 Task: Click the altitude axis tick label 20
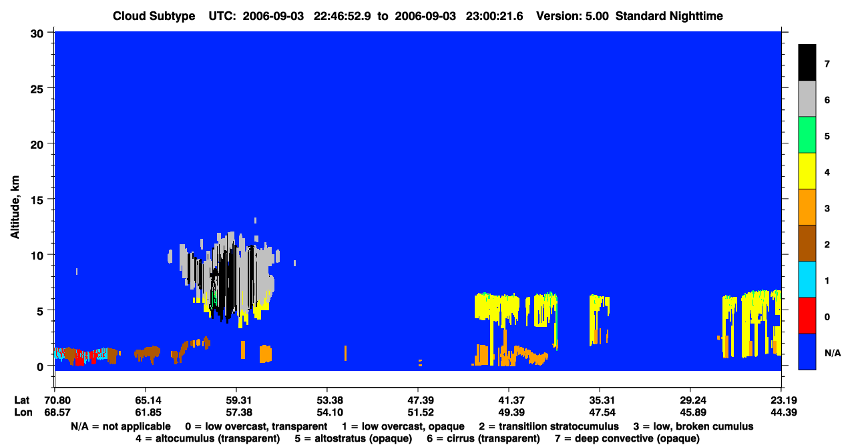coord(39,143)
